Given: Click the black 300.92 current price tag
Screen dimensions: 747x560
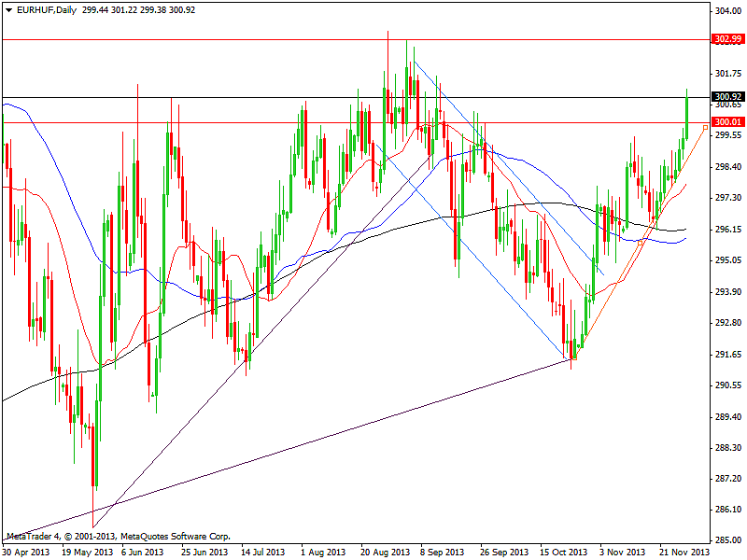Looking at the screenshot, I should [727, 96].
